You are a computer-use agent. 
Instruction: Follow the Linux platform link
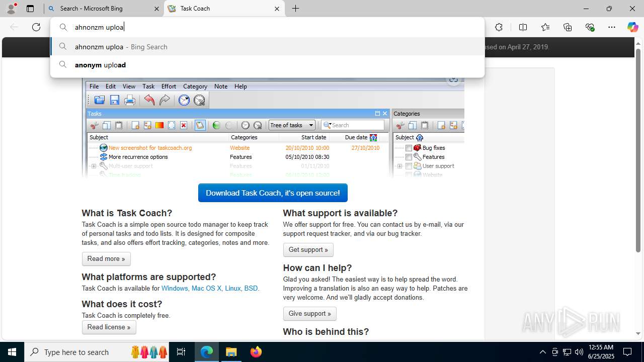(x=233, y=289)
